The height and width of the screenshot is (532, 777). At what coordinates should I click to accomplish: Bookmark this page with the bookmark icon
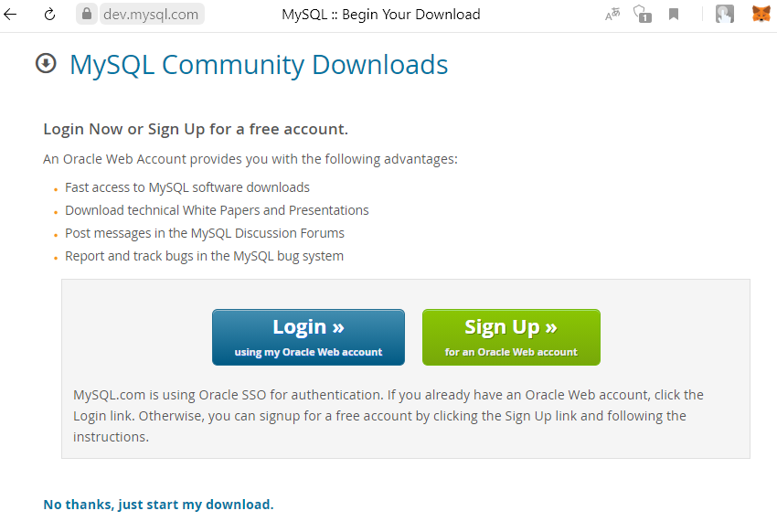(674, 15)
